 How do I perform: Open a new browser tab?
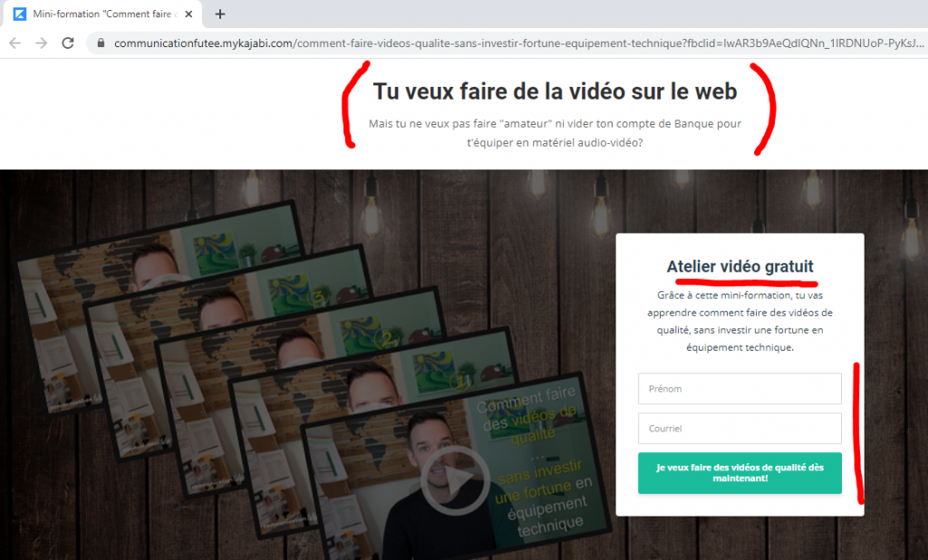click(x=219, y=14)
